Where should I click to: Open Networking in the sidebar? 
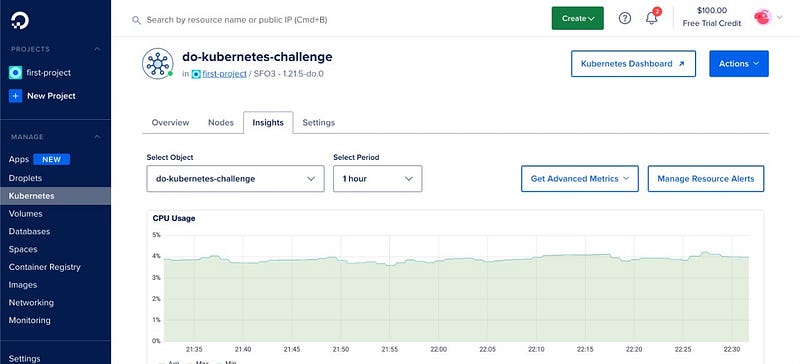pos(31,303)
